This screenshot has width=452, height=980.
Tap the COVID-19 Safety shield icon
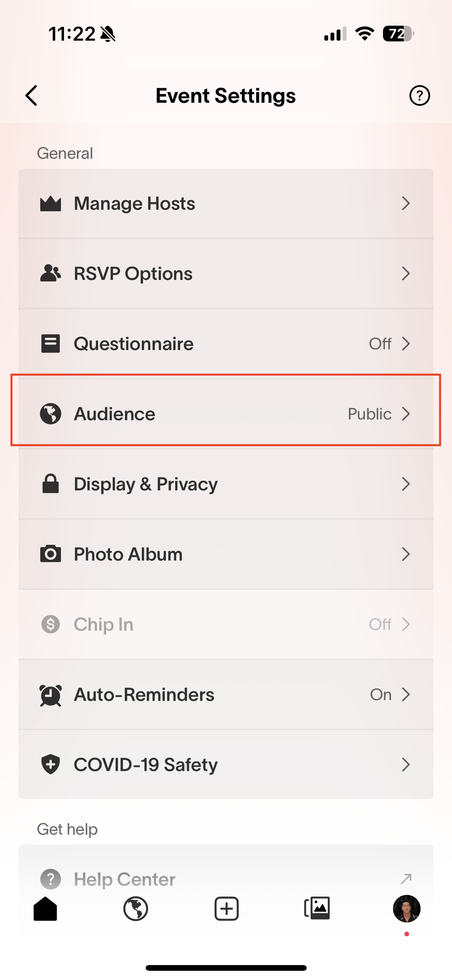(51, 765)
